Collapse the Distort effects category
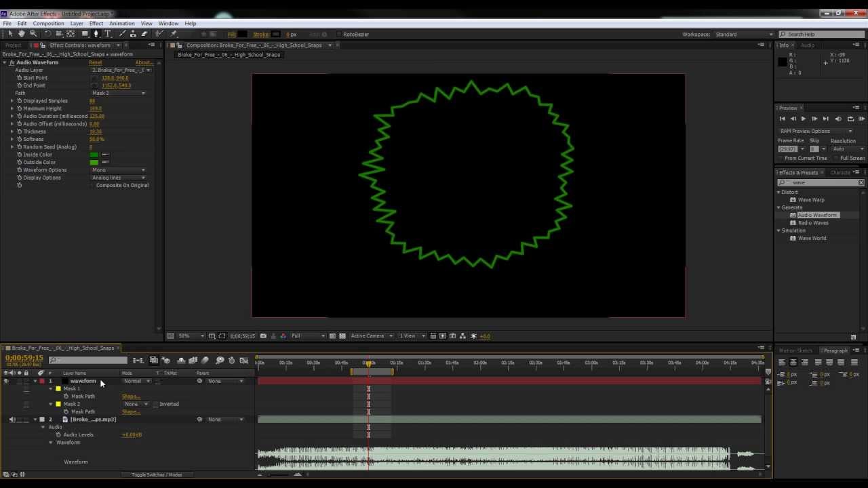The image size is (868, 488). click(778, 192)
